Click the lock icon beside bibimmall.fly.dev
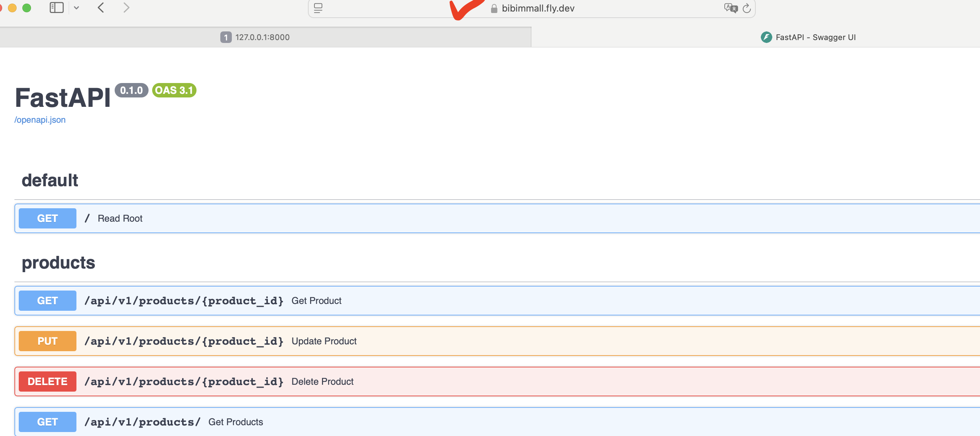The height and width of the screenshot is (436, 980). click(x=494, y=9)
